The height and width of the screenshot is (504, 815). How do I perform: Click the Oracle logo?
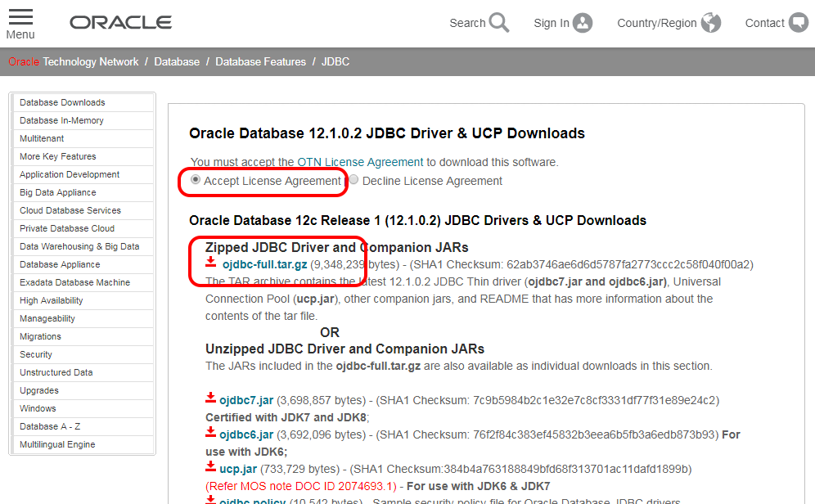120,22
